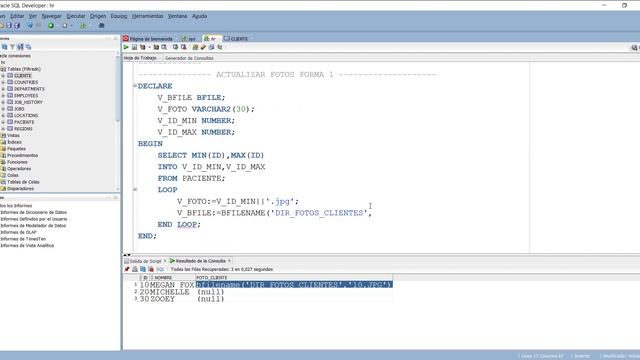This screenshot has width=640, height=360.
Task: Switch to the CLIENTE editor tab
Action: click(x=236, y=39)
